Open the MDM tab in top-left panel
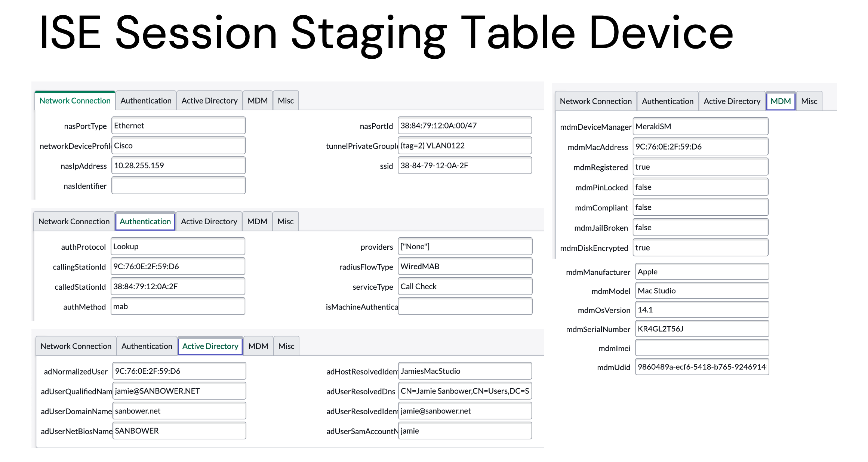This screenshot has width=868, height=462. pos(258,101)
